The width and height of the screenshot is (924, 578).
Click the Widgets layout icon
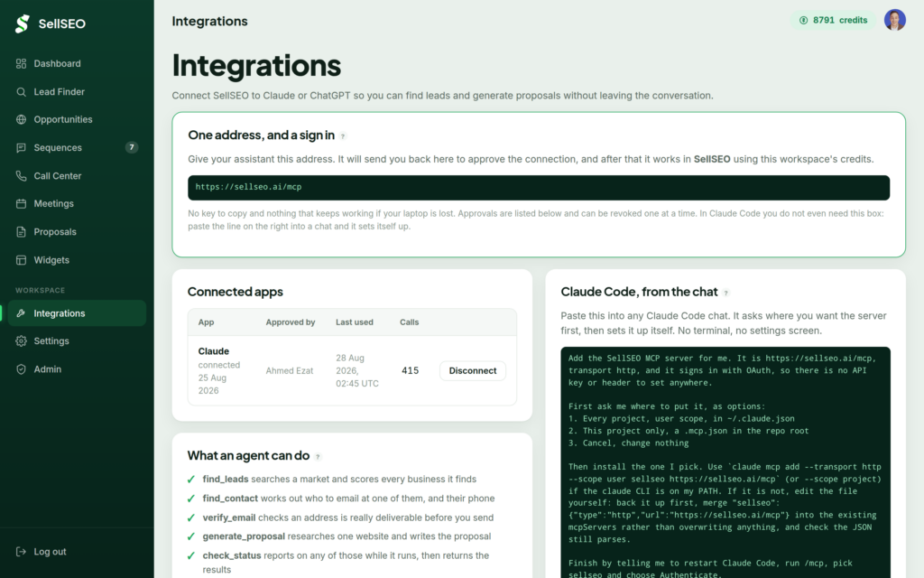pos(22,260)
